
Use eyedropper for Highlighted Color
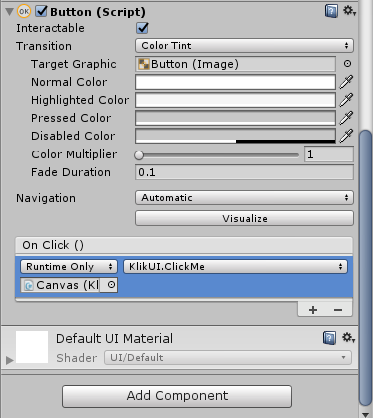click(346, 100)
